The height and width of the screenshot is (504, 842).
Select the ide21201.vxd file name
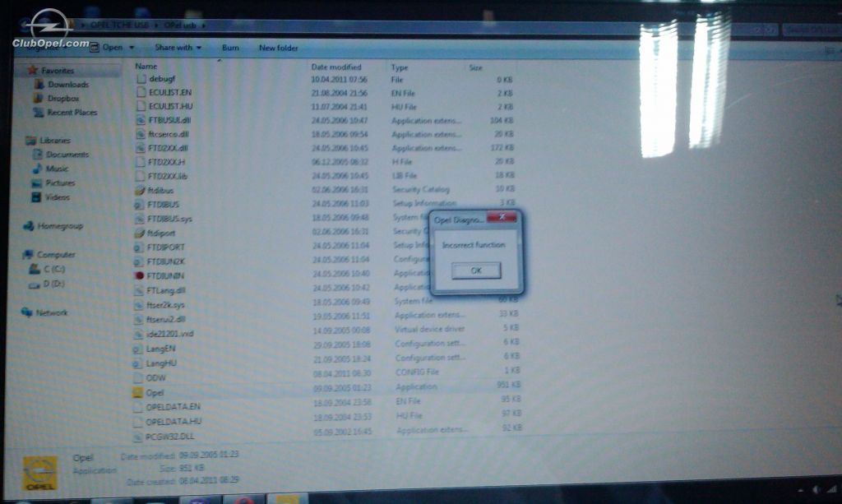(x=169, y=334)
